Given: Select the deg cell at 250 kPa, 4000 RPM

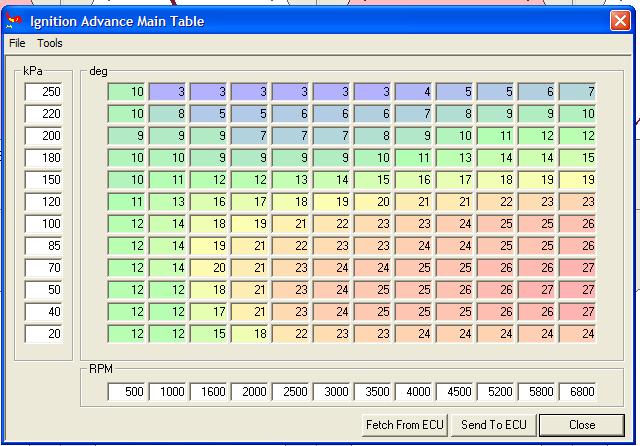Looking at the screenshot, I should [413, 91].
